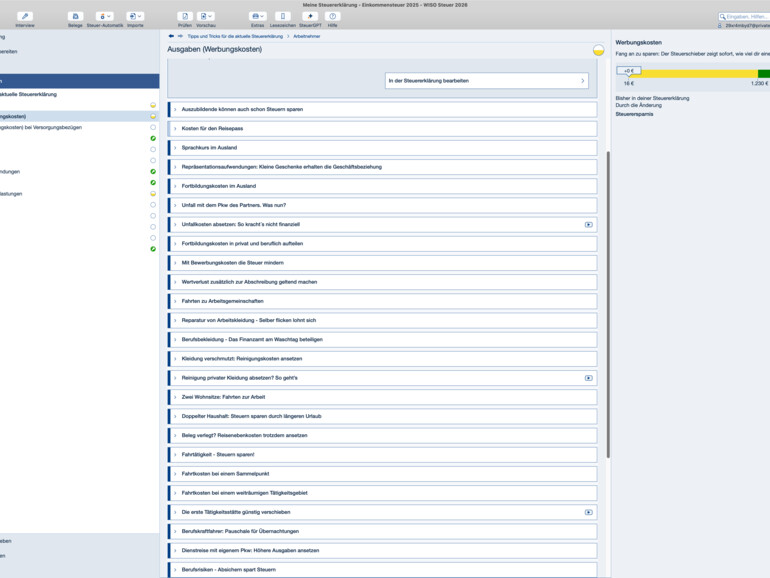
Task: Open the tip Berufsrisiken - Absichern spart Steuern
Action: [383, 570]
